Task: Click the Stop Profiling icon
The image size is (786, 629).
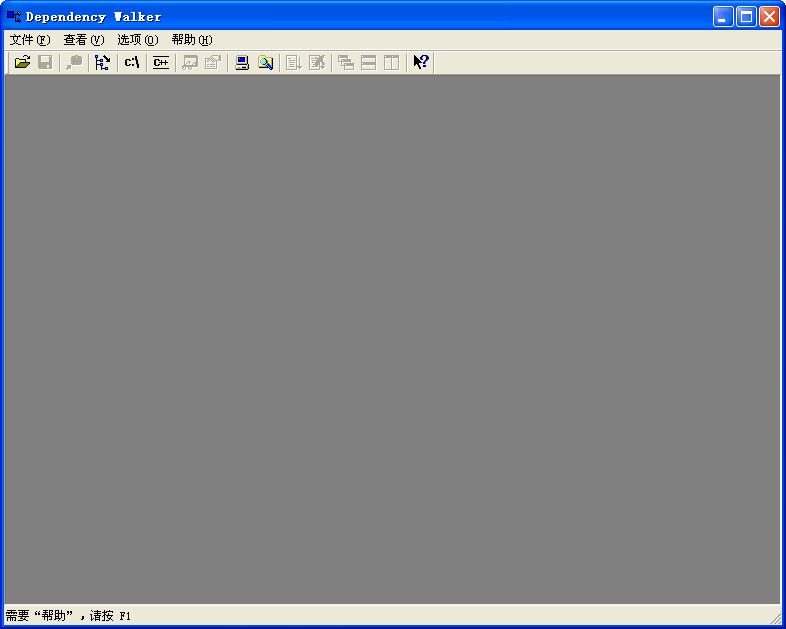Action: [317, 63]
